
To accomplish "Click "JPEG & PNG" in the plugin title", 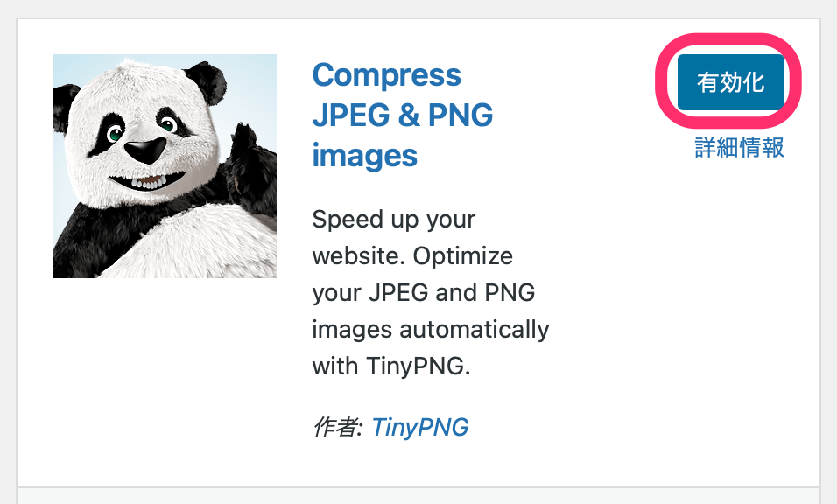I will 402,115.
